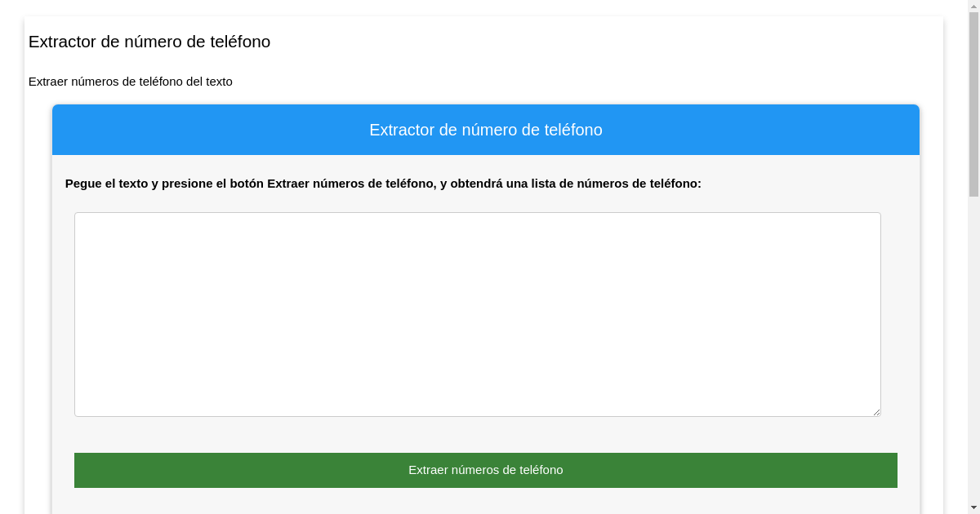
Task: Click the label text on the green button
Action: 486,470
